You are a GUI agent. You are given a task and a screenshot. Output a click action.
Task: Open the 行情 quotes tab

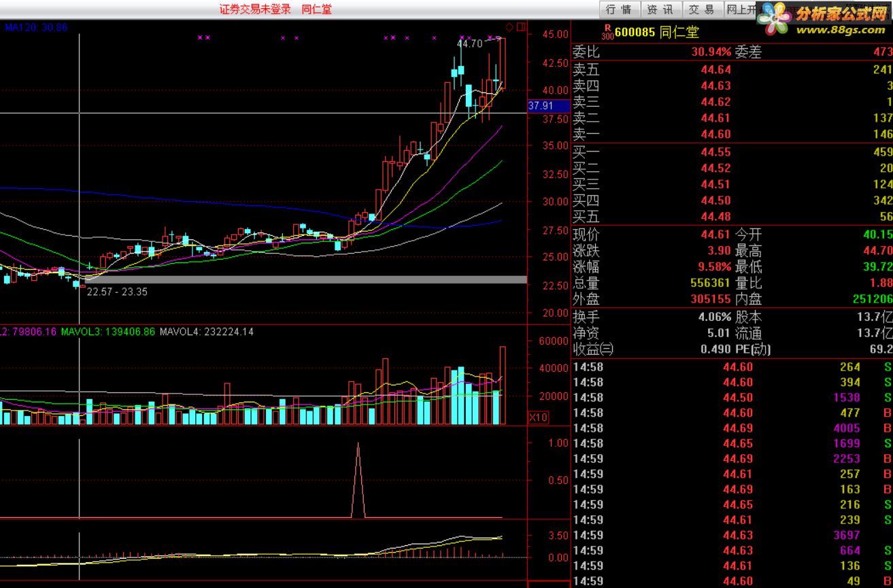click(x=619, y=10)
